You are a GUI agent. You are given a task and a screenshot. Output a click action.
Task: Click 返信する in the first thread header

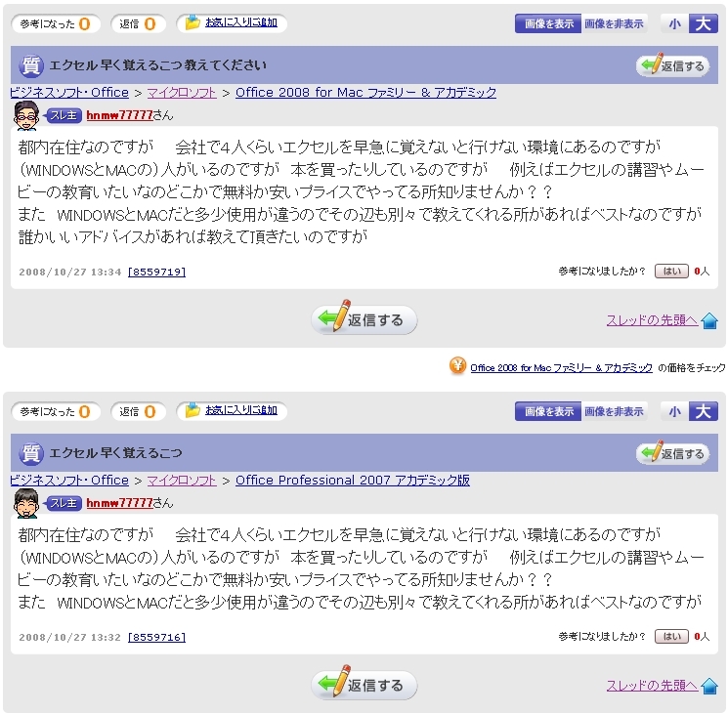click(673, 65)
